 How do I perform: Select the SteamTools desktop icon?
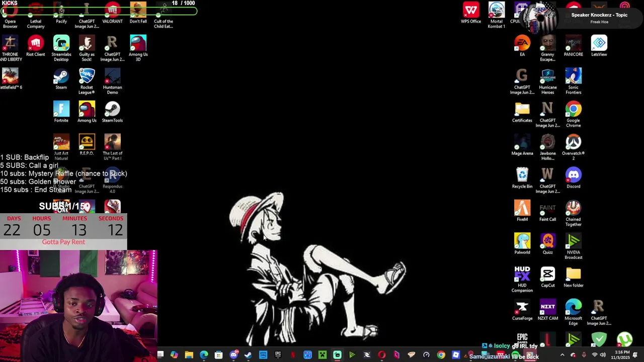coord(112,112)
